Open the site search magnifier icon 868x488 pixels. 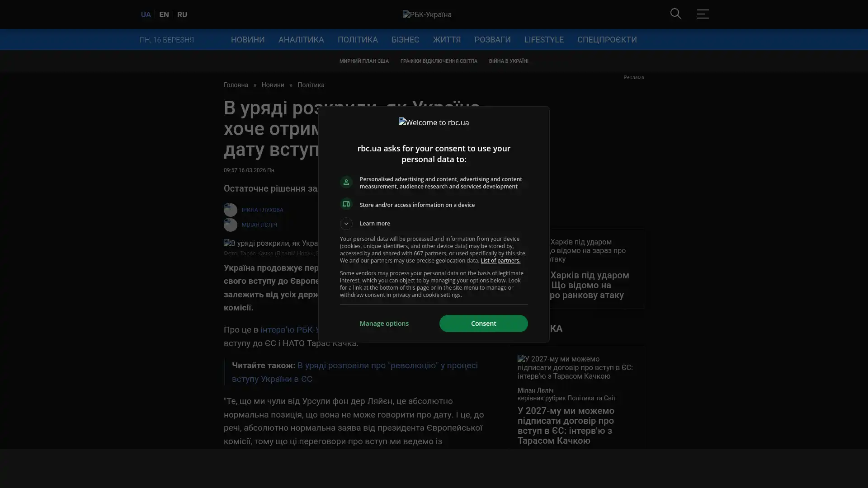click(x=675, y=14)
